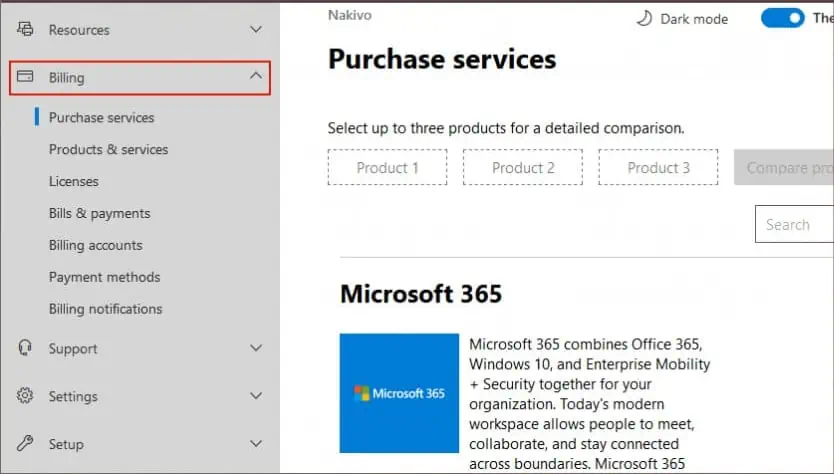The image size is (834, 474).
Task: Expand the Setup section chevron
Action: (x=256, y=443)
